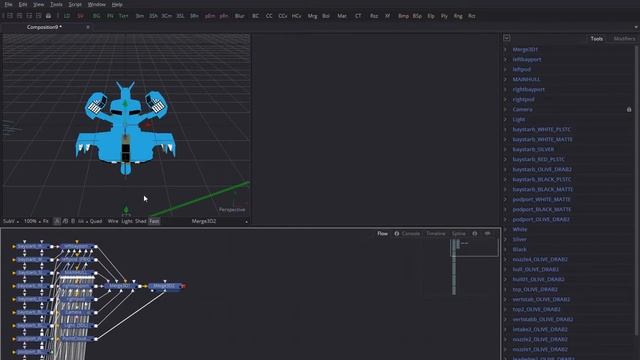Expand the Camera tool entry

(x=506, y=109)
